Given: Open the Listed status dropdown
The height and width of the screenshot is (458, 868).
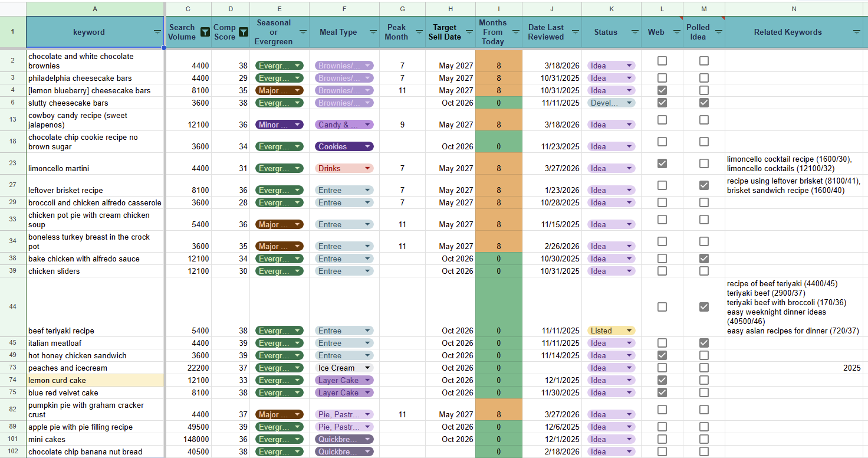Looking at the screenshot, I should point(611,331).
